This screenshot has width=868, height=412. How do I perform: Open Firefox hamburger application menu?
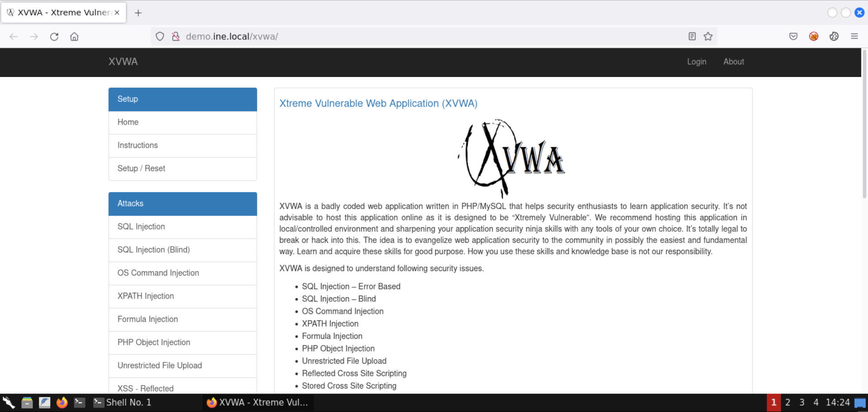854,37
